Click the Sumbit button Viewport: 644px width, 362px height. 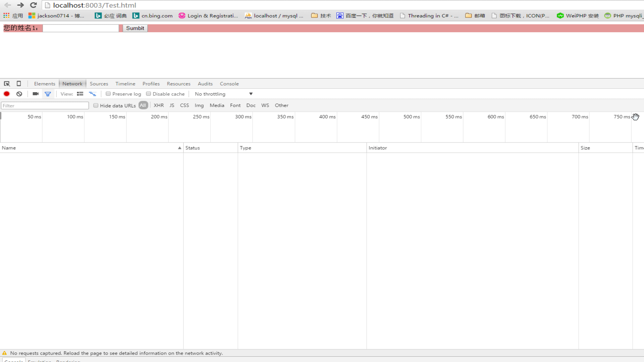[x=135, y=28]
